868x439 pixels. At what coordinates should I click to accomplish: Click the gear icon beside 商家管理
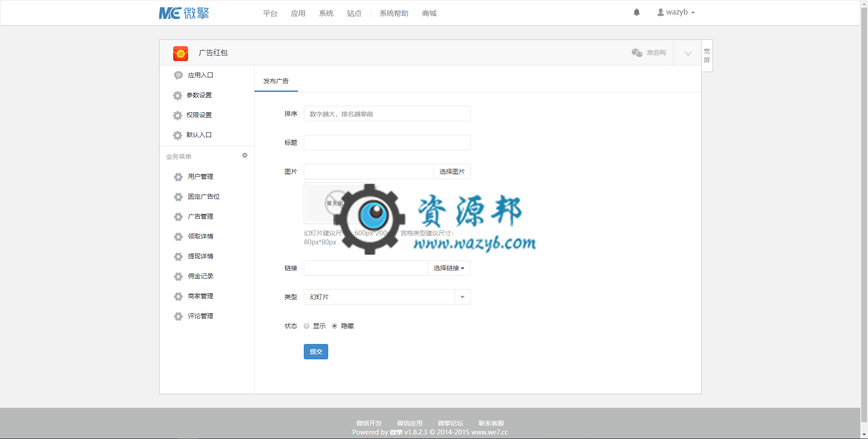coord(179,296)
